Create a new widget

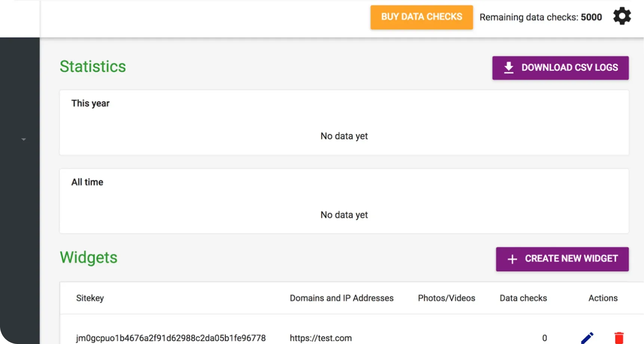click(x=562, y=259)
